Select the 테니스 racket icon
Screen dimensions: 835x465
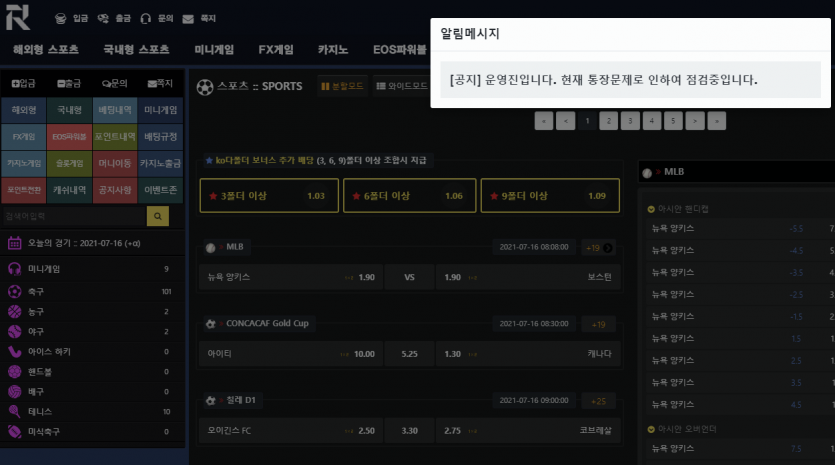tap(14, 412)
